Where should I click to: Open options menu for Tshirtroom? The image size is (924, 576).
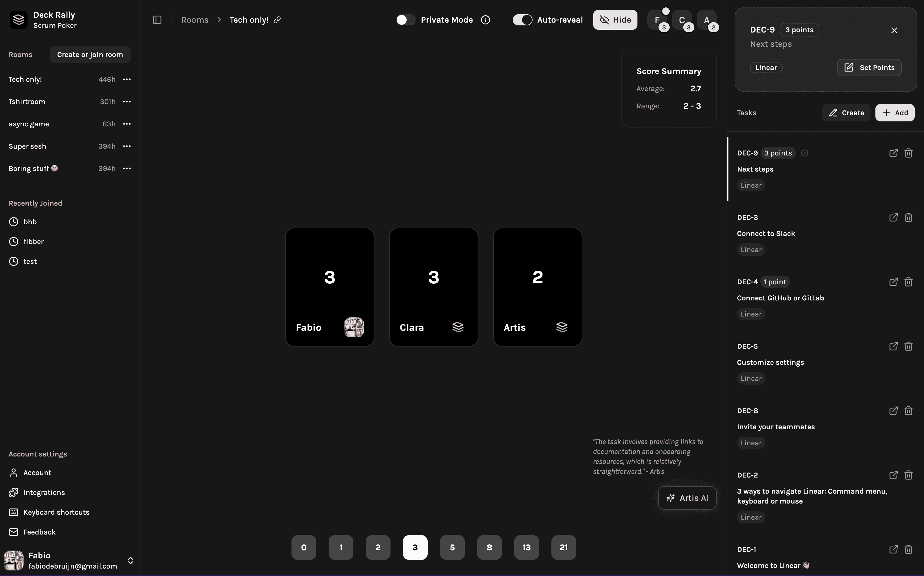coord(127,102)
